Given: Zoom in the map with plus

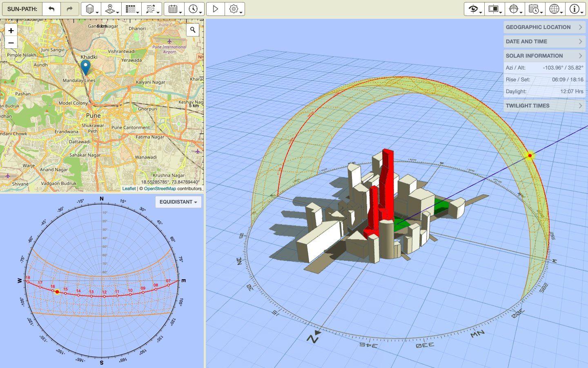Looking at the screenshot, I should click(11, 30).
